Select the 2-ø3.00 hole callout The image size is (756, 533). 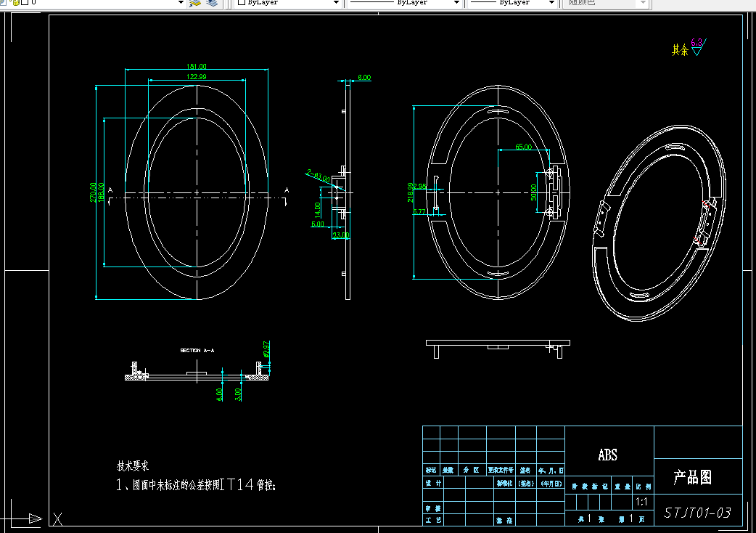point(319,176)
